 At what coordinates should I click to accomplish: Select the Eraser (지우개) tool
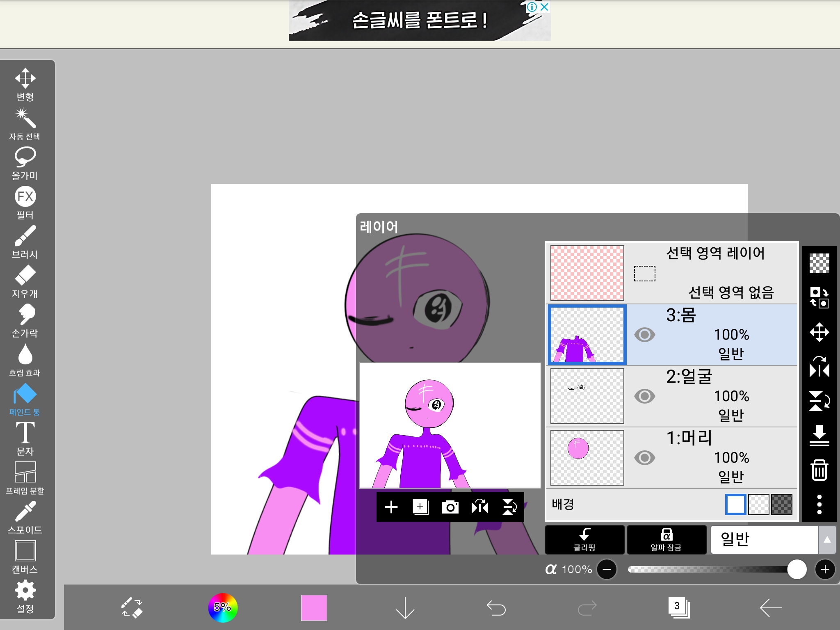(25, 282)
